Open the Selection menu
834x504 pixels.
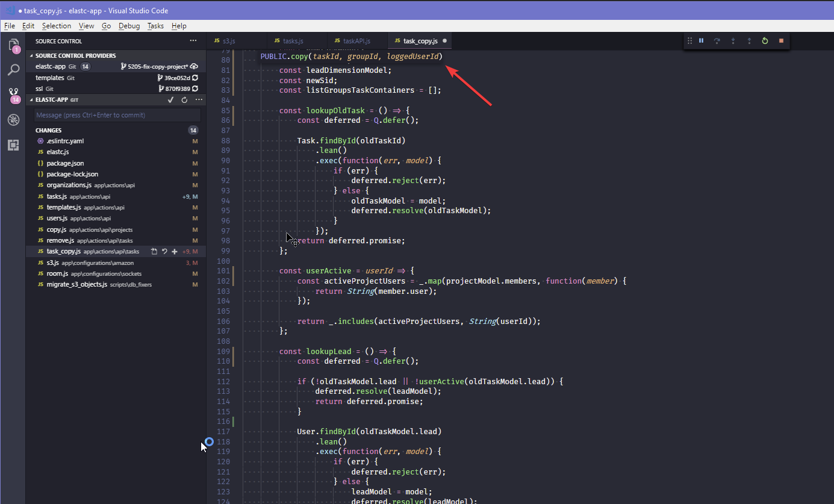coord(57,26)
